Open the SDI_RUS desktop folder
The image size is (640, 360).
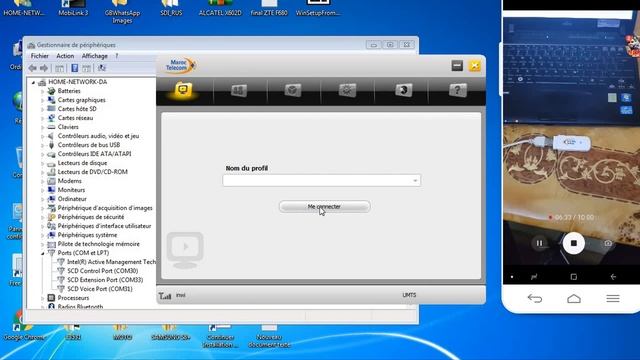point(171,8)
